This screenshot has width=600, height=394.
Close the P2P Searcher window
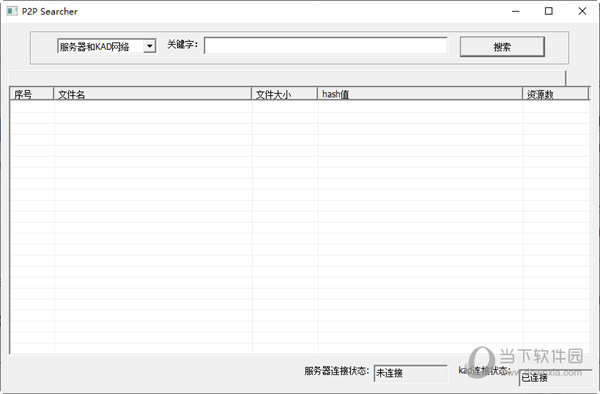pyautogui.click(x=582, y=11)
